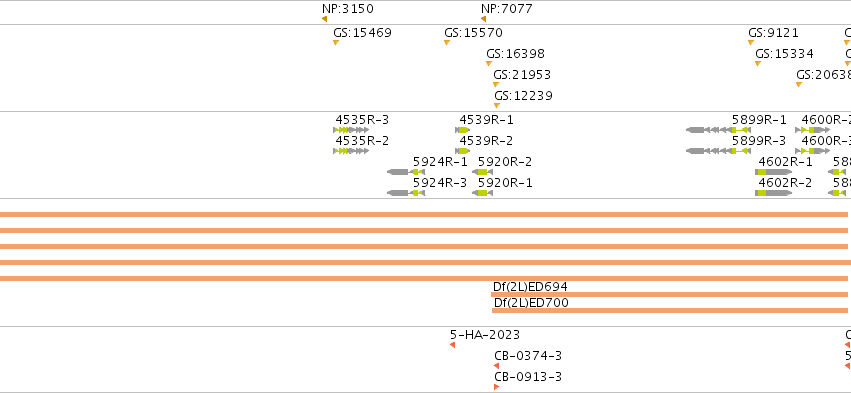Click the 5920R-2 label text

[x=505, y=162]
